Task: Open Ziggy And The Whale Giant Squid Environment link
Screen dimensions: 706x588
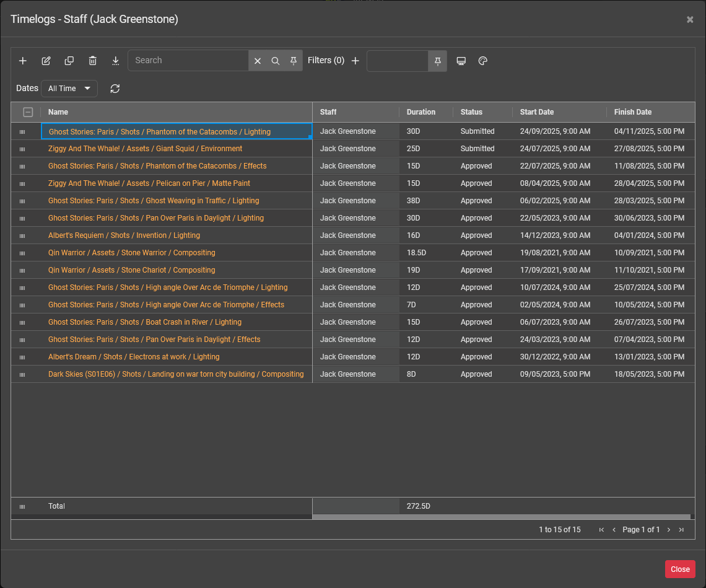Action: point(146,149)
